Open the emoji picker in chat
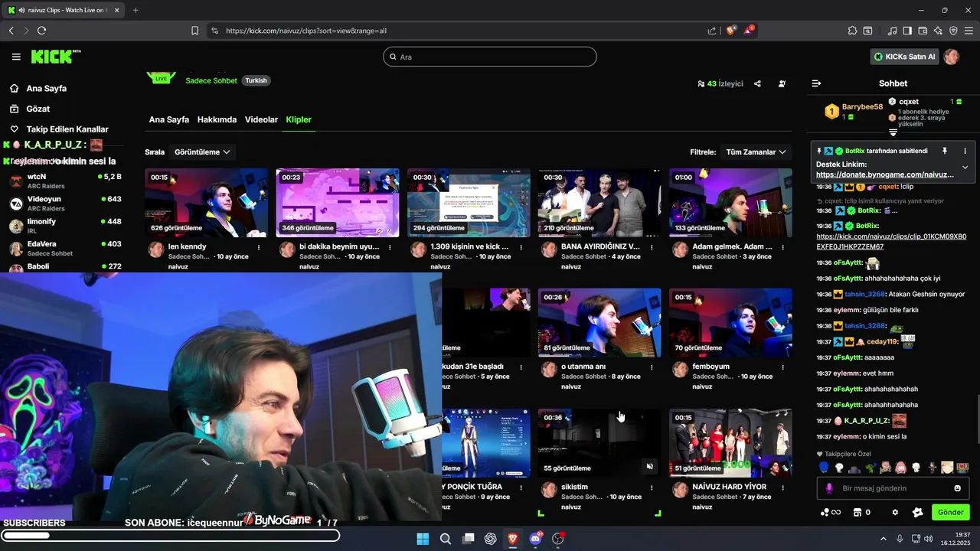The image size is (980, 551). [957, 488]
